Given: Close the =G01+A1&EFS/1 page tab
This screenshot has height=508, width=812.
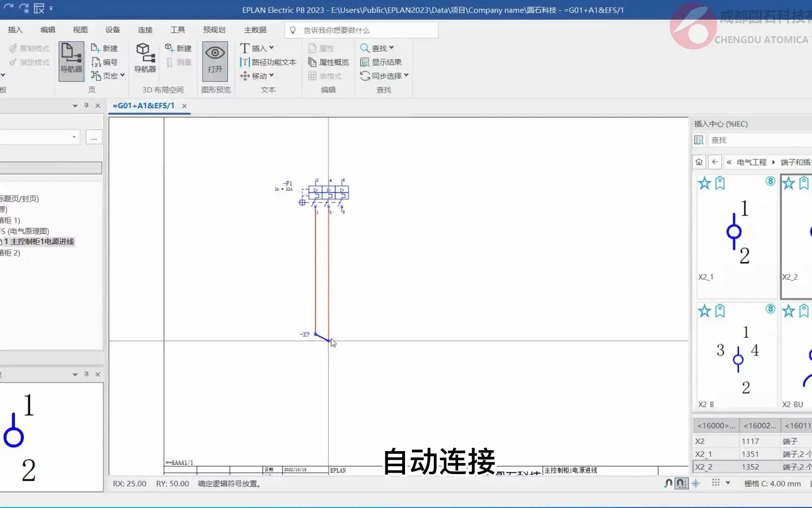Looking at the screenshot, I should tap(184, 106).
